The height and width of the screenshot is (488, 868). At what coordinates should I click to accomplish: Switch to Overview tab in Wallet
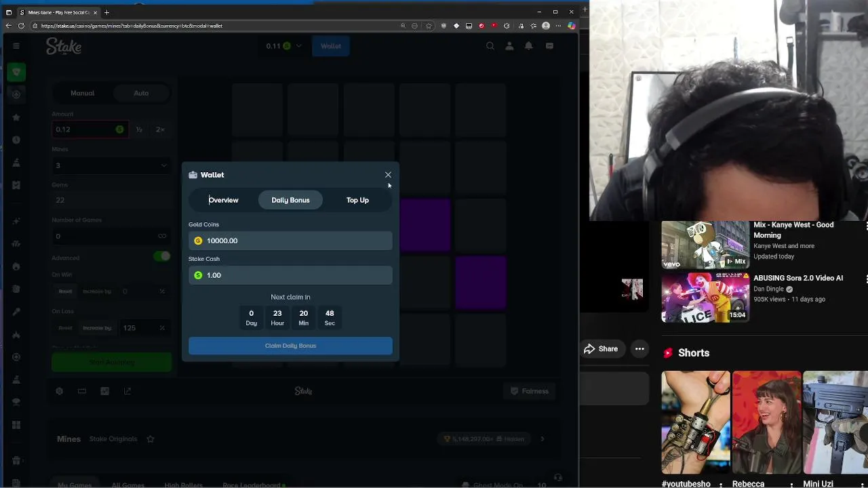[223, 200]
